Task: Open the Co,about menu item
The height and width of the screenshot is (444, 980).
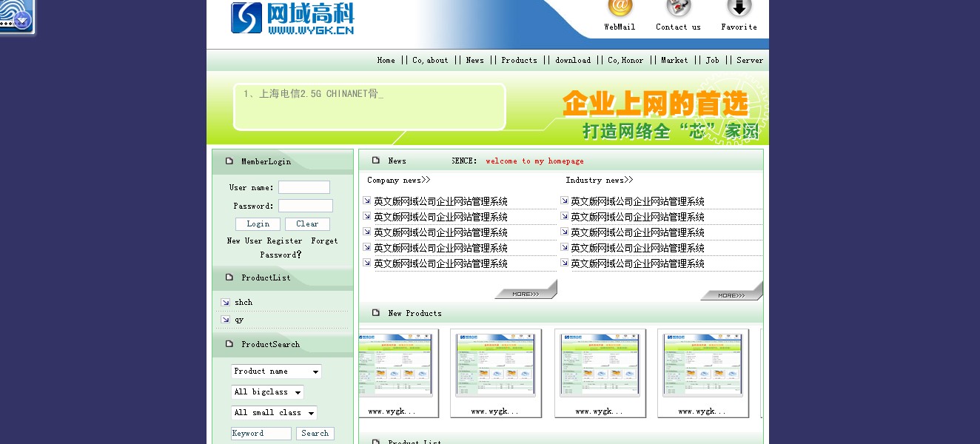Action: pyautogui.click(x=430, y=61)
